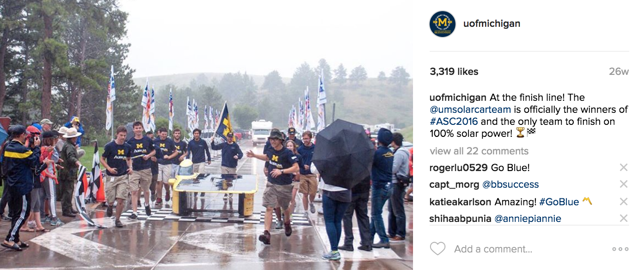This screenshot has height=270, width=644.
Task: Click the 3,319 likes count
Action: point(454,72)
